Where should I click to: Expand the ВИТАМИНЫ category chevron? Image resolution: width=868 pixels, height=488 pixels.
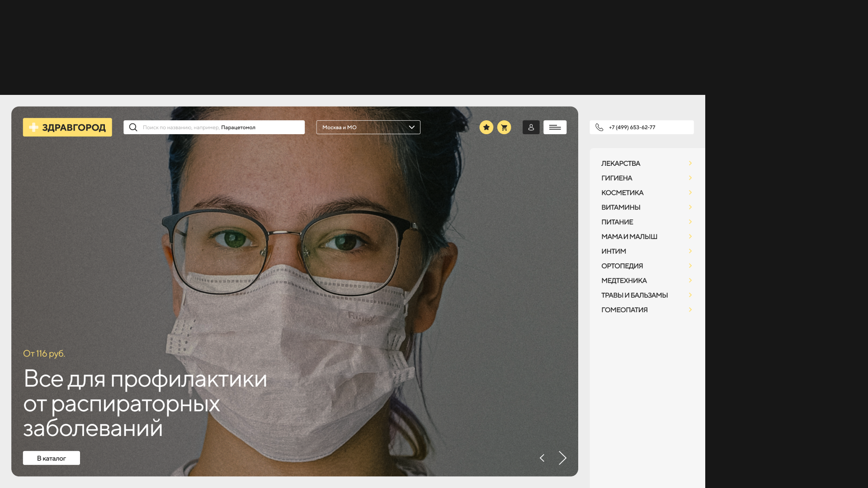690,207
